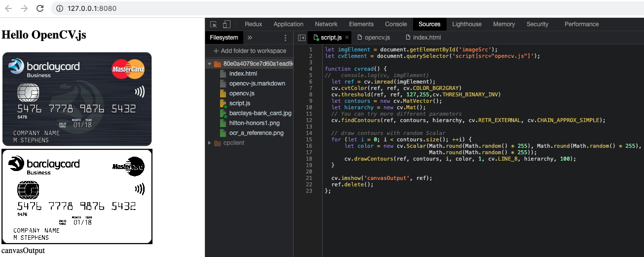Open the Console tab

pyautogui.click(x=396, y=24)
